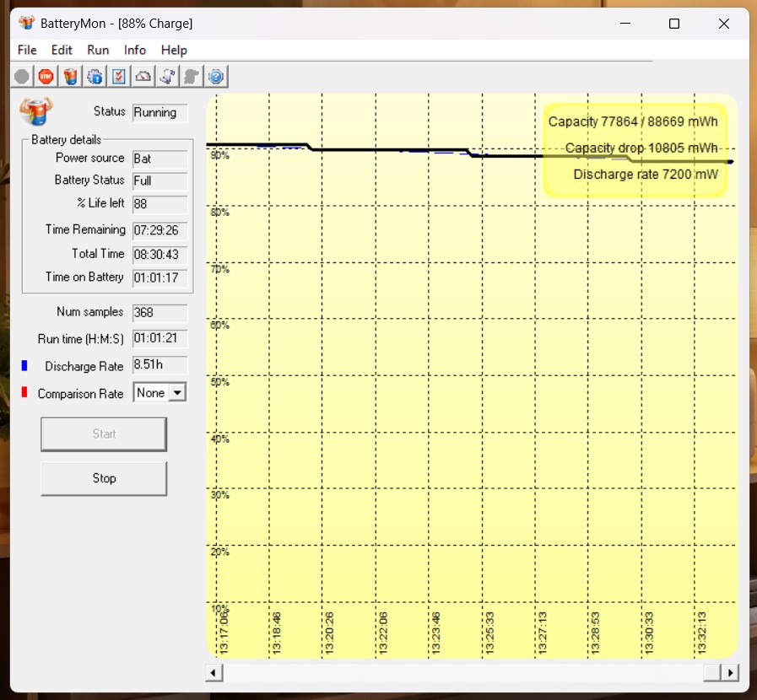This screenshot has width=757, height=700.
Task: Click the red Comparison Rate color marker
Action: (24, 392)
